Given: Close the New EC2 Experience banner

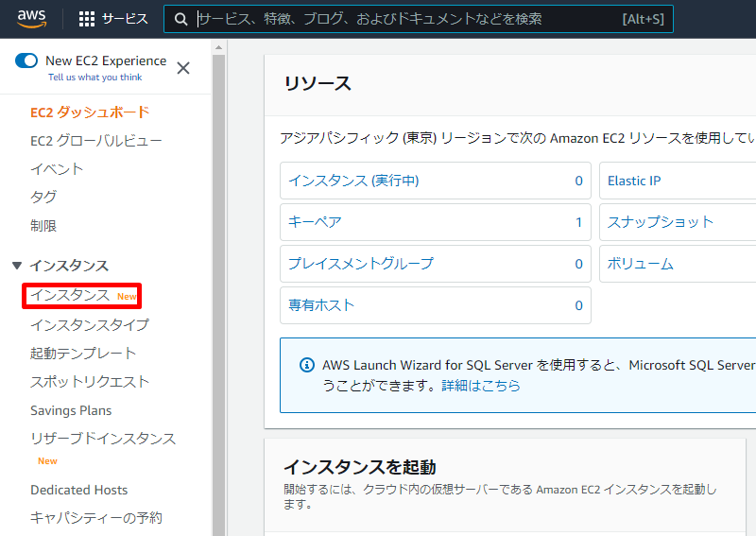Looking at the screenshot, I should coord(183,68).
